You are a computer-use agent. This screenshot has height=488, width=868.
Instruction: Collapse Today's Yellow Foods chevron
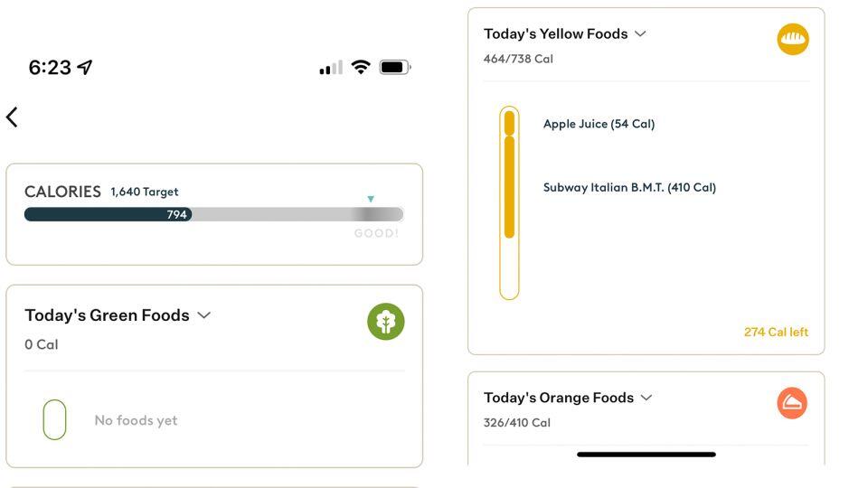pyautogui.click(x=640, y=33)
